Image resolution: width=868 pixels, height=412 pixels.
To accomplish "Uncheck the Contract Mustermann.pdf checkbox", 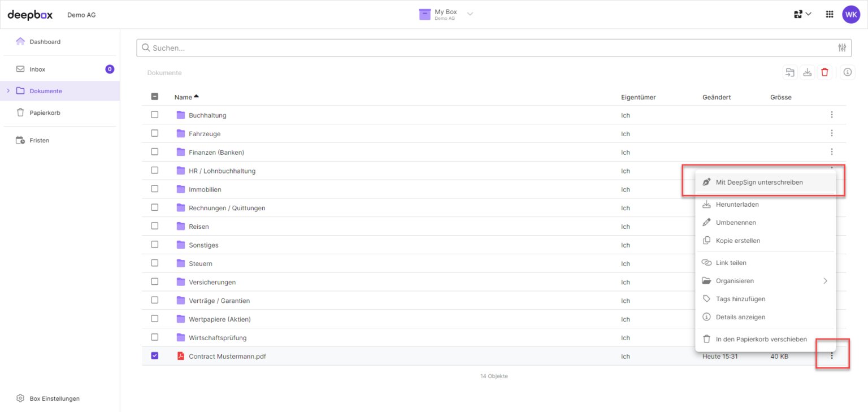I will coord(155,356).
